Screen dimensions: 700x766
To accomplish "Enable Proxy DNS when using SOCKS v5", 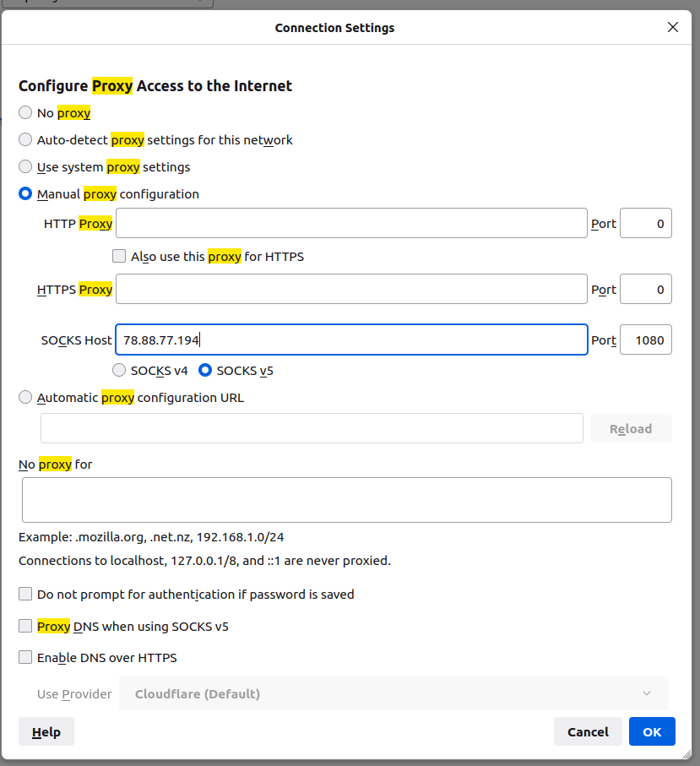I will [x=26, y=627].
